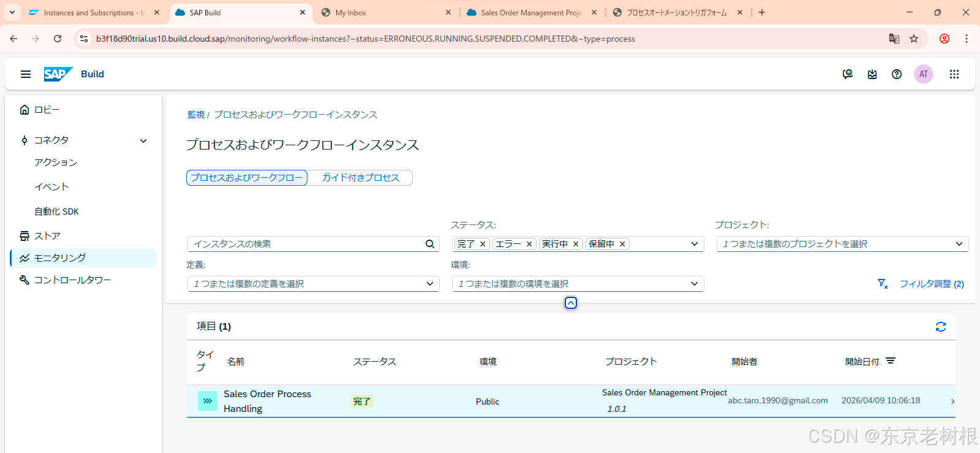Click the 名前 column header
Image resolution: width=980 pixels, height=453 pixels.
[x=236, y=362]
